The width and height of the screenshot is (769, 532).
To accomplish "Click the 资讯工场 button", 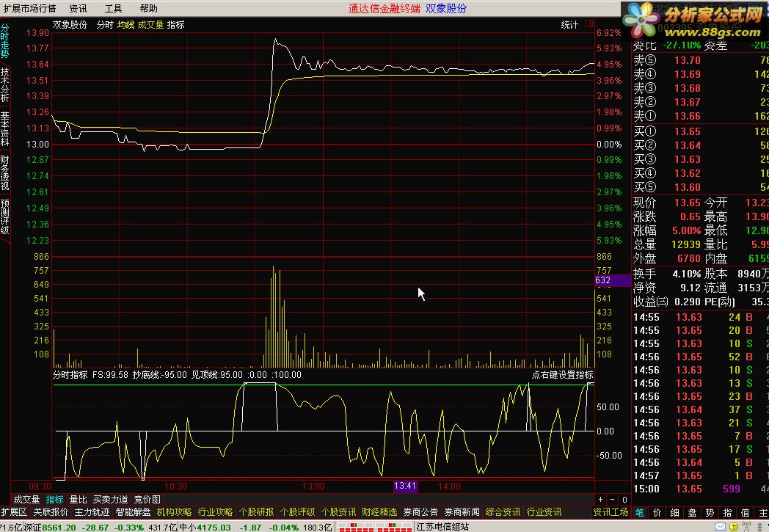I will pyautogui.click(x=611, y=512).
